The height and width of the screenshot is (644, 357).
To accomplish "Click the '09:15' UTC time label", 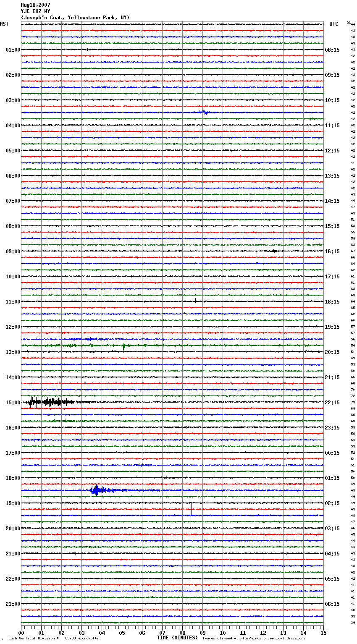I will click(x=332, y=75).
